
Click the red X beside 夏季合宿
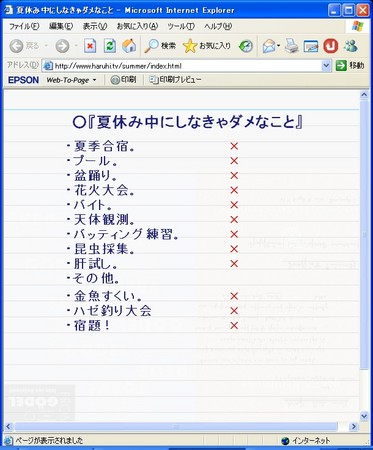234,146
